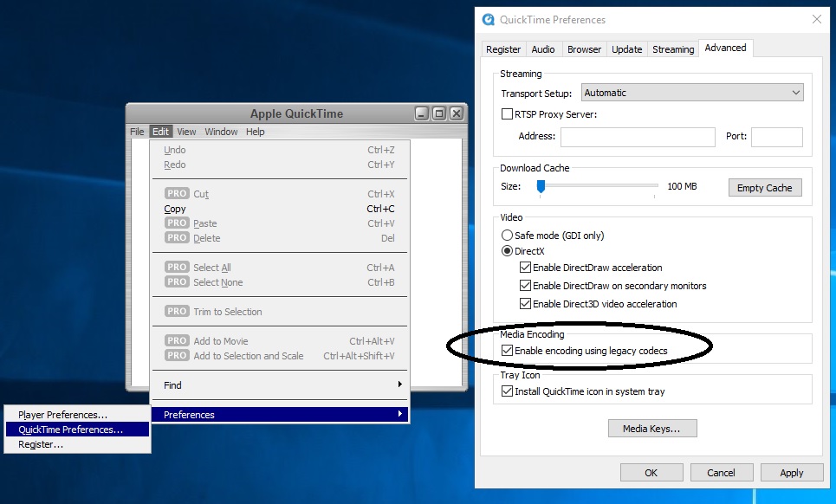Open the Media Keys... dialog
The width and height of the screenshot is (836, 504).
(652, 429)
